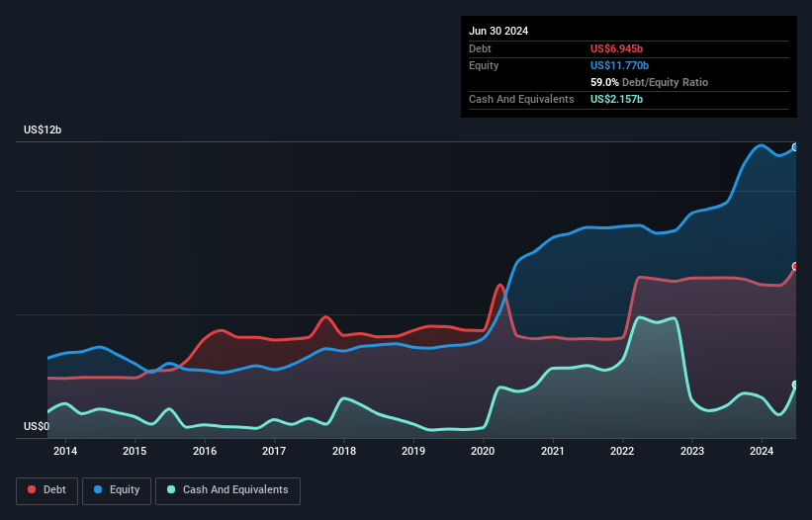The height and width of the screenshot is (520, 812).
Task: Click the US$2.157b cash value
Action: coord(616,99)
